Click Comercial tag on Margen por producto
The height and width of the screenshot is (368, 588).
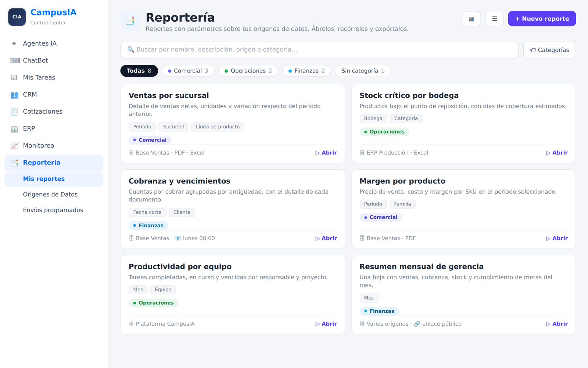pos(380,217)
